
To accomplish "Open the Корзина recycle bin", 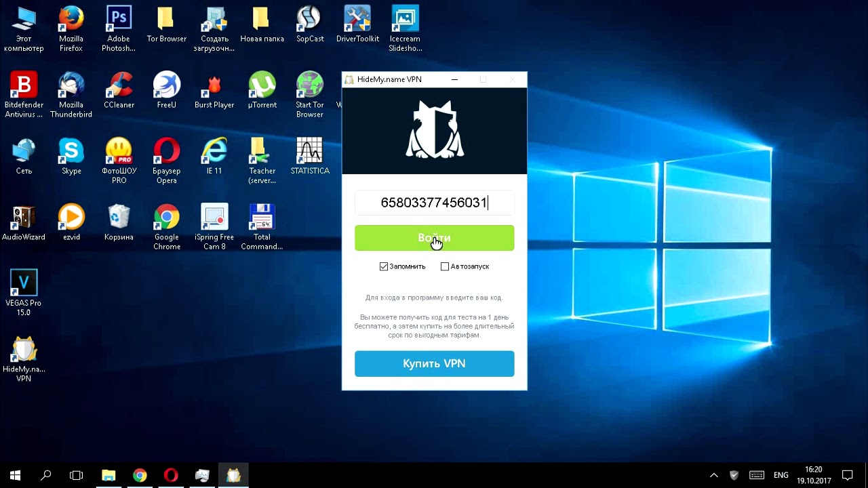I will (119, 222).
